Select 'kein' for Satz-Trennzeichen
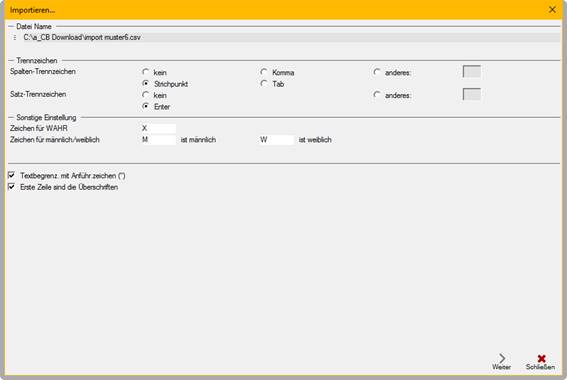This screenshot has height=380, width=567. pos(146,95)
